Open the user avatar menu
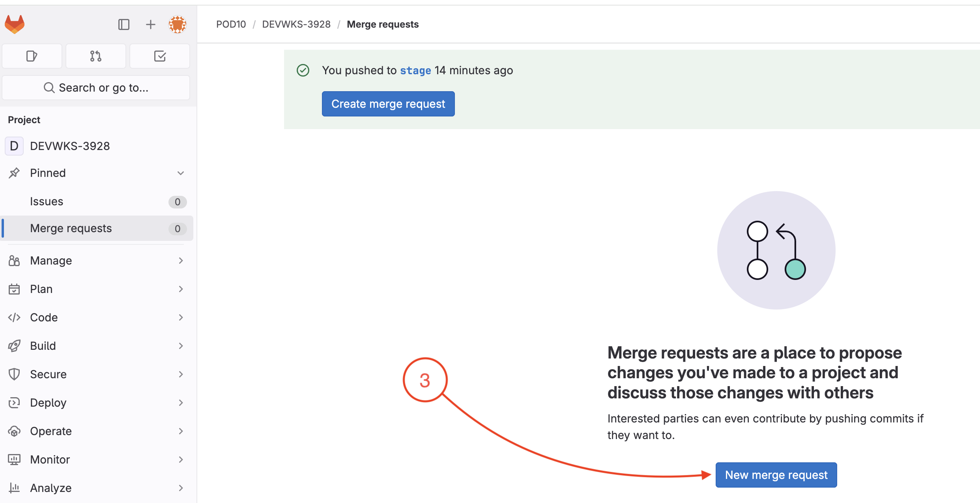This screenshot has width=980, height=503. 177,24
